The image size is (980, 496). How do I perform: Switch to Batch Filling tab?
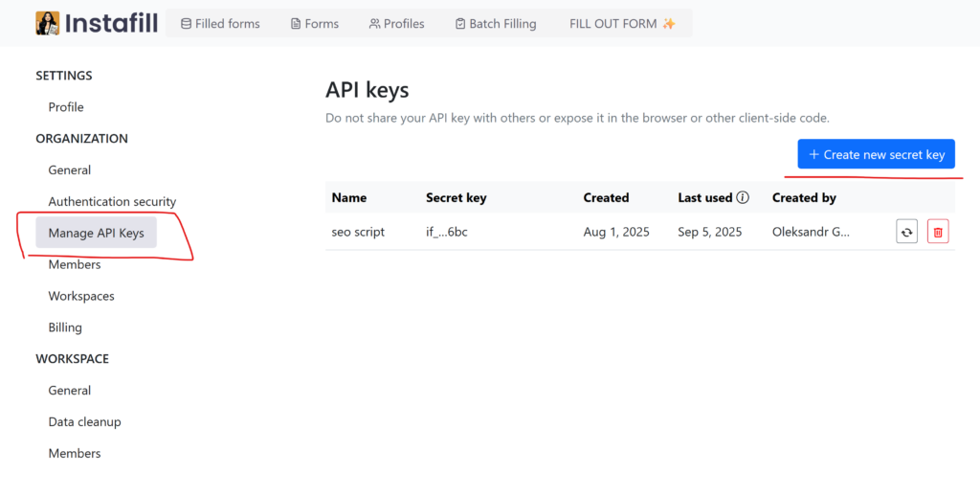495,24
